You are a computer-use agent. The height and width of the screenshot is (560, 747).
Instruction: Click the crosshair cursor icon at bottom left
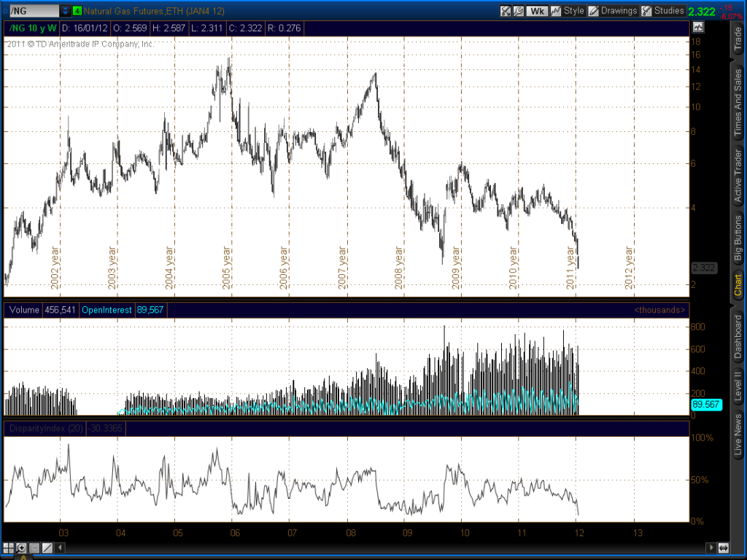tap(9, 548)
